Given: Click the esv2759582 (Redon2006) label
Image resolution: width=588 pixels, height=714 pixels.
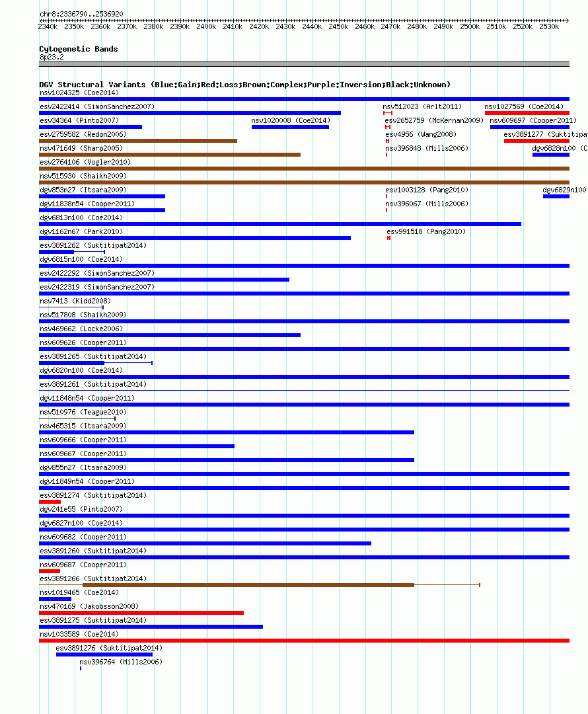Looking at the screenshot, I should pos(83,134).
